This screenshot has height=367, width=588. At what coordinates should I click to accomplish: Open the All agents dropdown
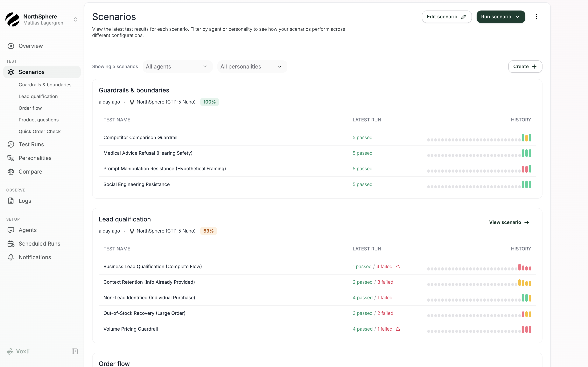(177, 66)
